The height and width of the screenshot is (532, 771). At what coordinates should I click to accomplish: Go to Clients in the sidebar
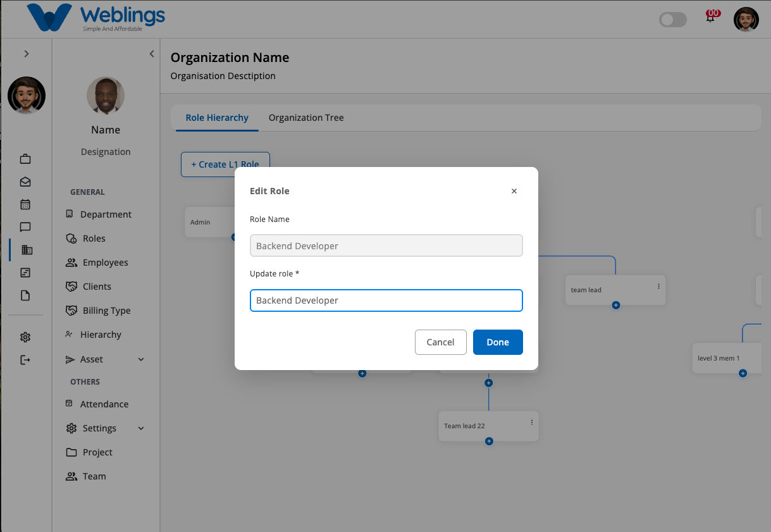(x=89, y=287)
